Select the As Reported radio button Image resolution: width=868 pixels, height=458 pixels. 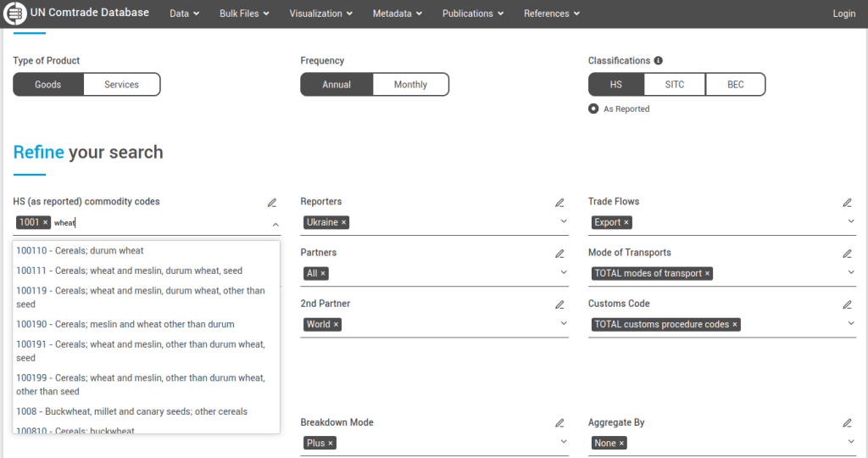593,109
